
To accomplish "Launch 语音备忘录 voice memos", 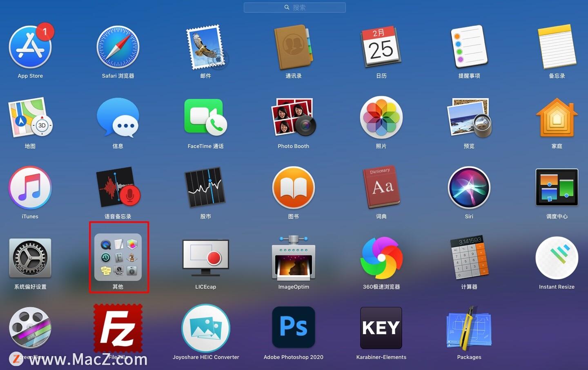I will (x=118, y=188).
